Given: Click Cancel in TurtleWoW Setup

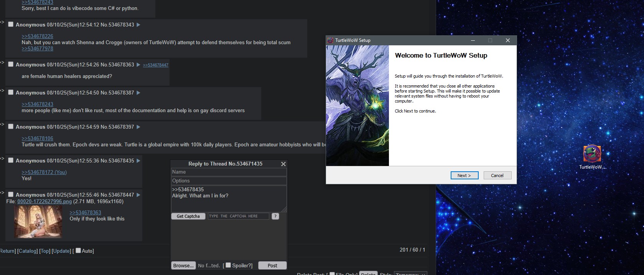Looking at the screenshot, I should tap(497, 176).
